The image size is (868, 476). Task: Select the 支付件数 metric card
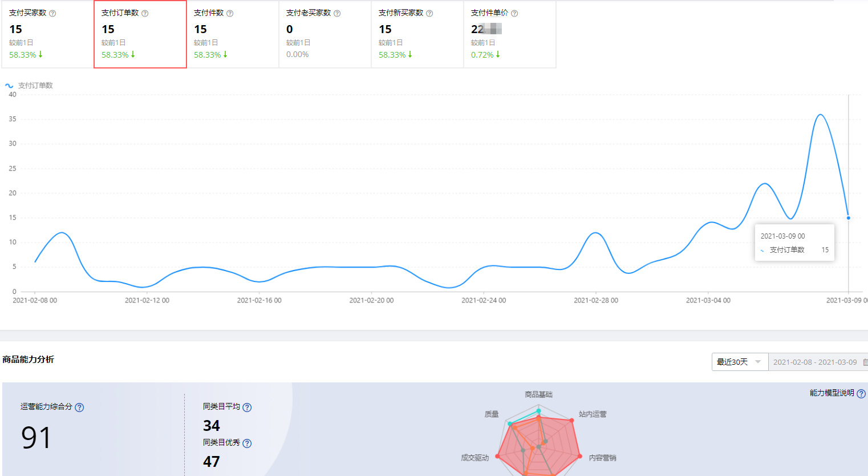pos(233,34)
